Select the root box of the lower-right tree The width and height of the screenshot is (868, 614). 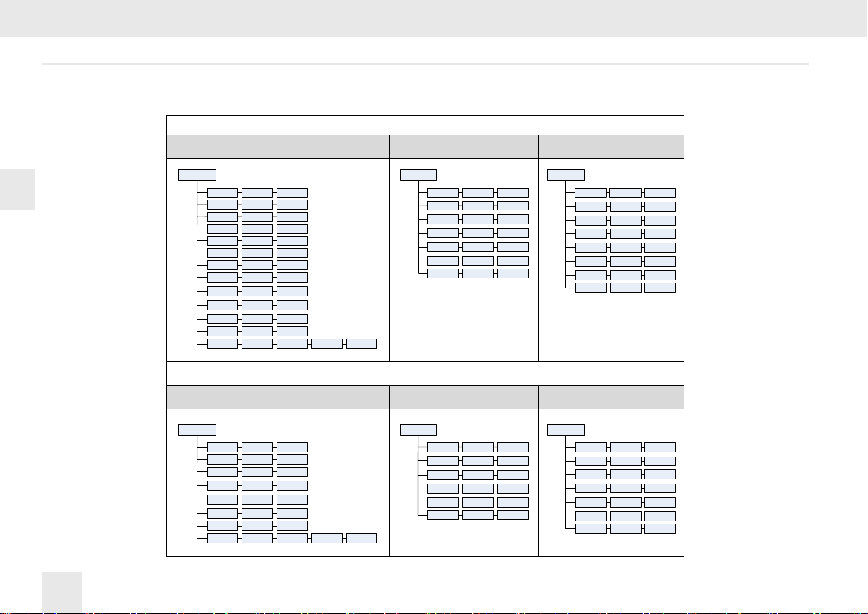pyautogui.click(x=566, y=430)
